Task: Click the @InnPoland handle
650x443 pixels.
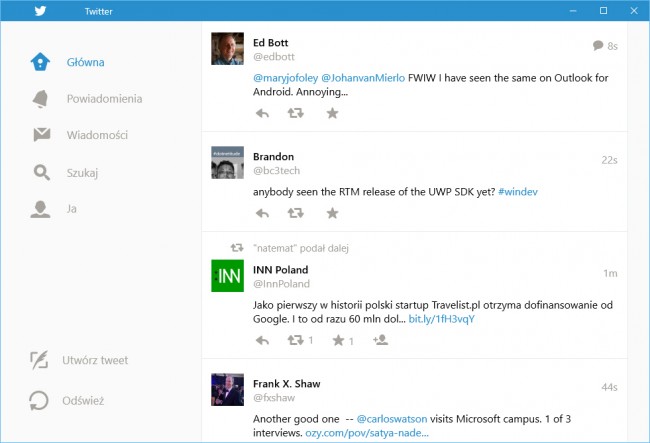Action: pos(281,284)
